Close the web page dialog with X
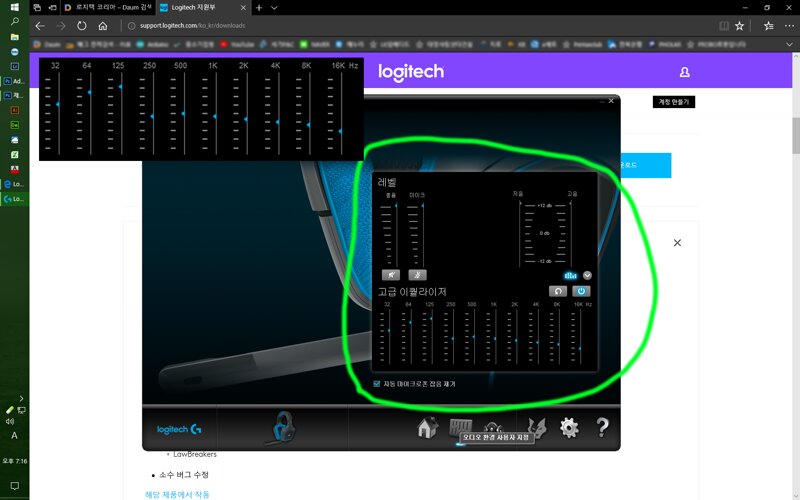This screenshot has width=800, height=500. click(677, 242)
